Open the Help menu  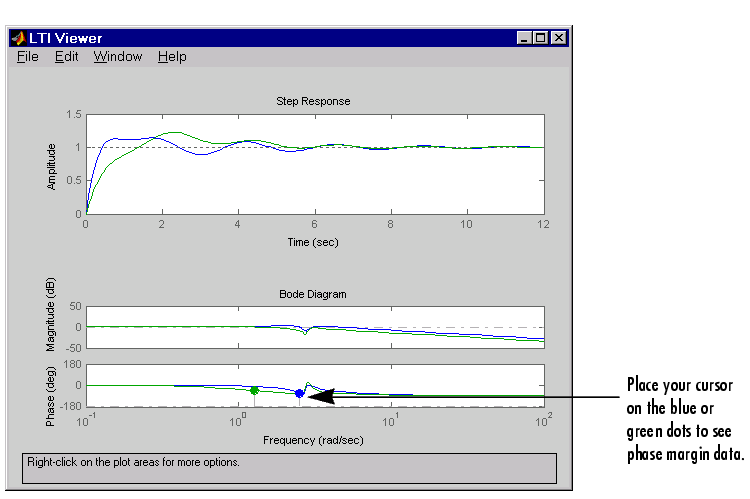(172, 56)
